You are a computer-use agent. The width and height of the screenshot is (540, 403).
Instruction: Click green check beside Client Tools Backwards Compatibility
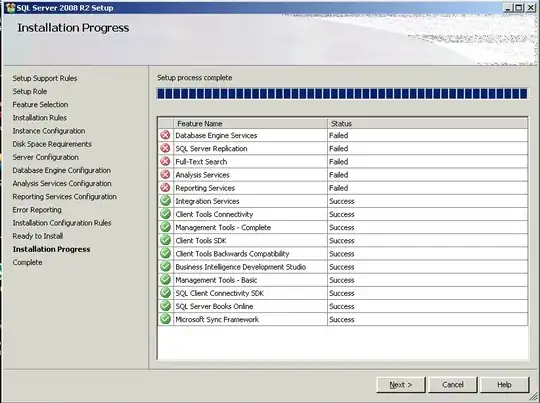(165, 253)
